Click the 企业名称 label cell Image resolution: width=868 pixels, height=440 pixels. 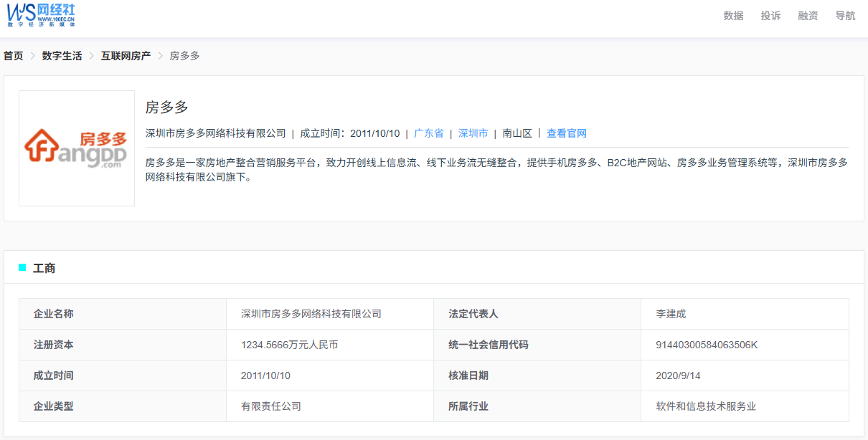point(123,314)
